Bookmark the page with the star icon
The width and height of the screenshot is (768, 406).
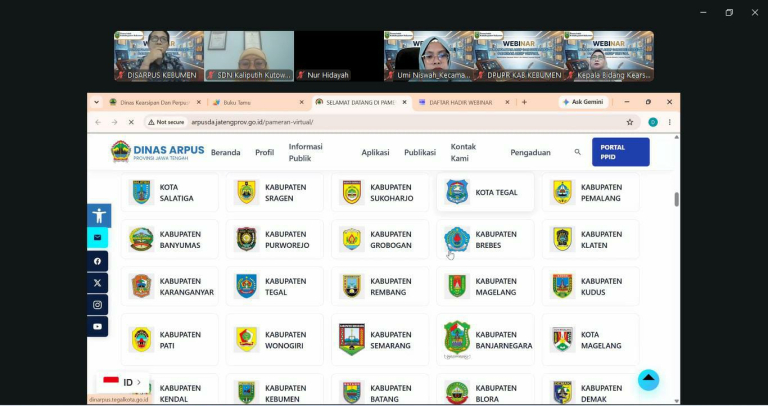[630, 122]
